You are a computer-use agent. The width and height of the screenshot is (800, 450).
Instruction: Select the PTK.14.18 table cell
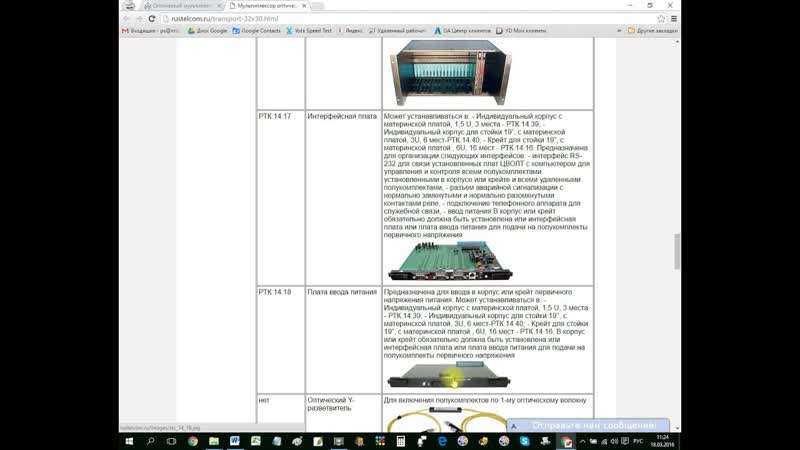[x=281, y=340]
